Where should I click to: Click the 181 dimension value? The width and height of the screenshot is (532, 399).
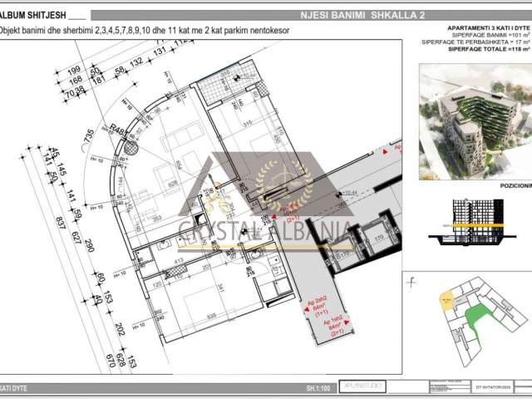[98, 81]
